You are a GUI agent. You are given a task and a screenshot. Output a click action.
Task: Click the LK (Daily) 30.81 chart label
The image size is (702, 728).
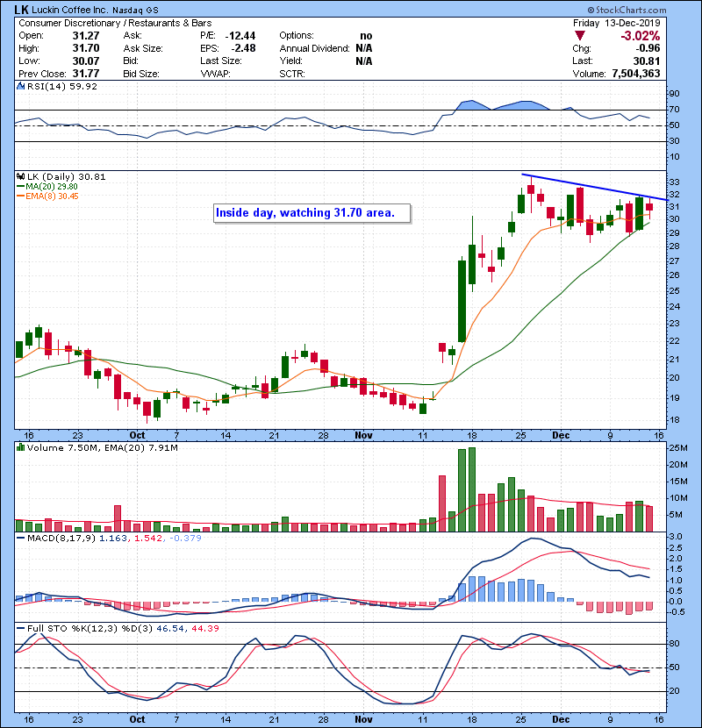(67, 176)
